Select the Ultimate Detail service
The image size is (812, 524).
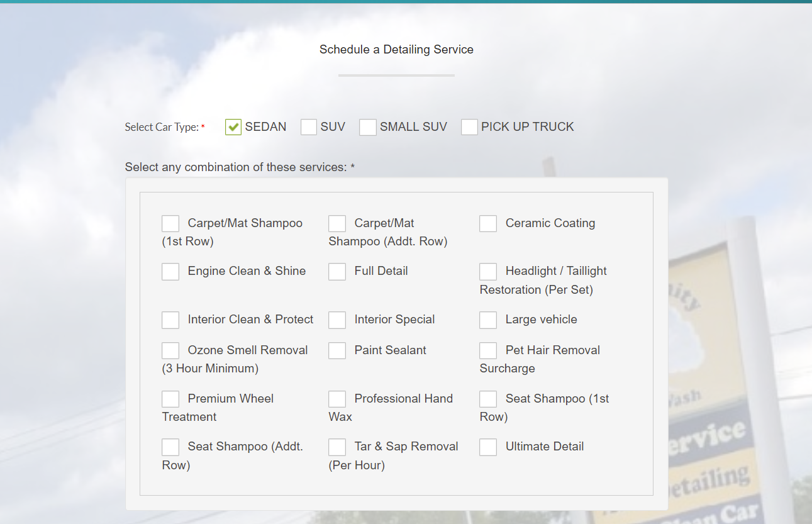488,447
